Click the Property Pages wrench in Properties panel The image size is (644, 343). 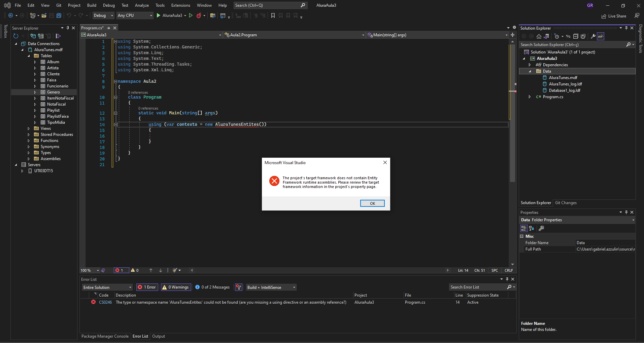click(541, 228)
